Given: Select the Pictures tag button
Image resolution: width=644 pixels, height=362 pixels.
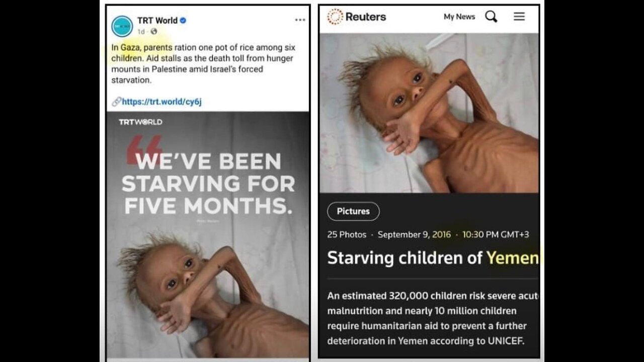Looking at the screenshot, I should (353, 211).
